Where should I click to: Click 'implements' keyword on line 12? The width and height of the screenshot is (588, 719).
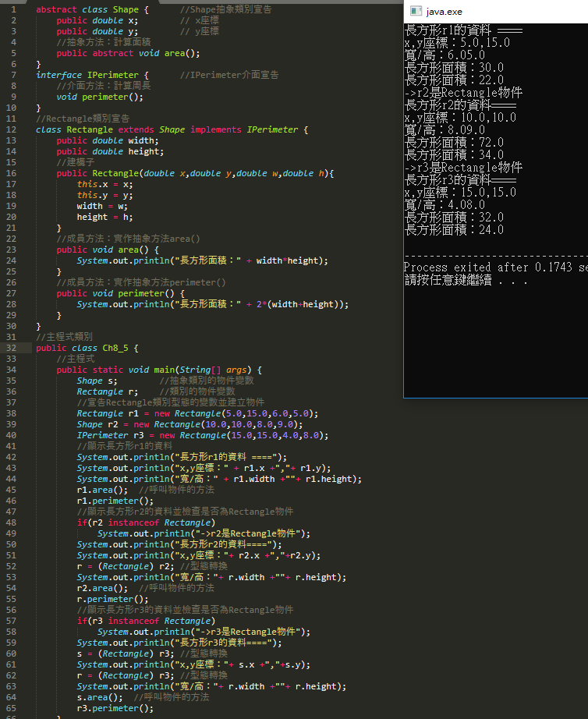[x=215, y=129]
